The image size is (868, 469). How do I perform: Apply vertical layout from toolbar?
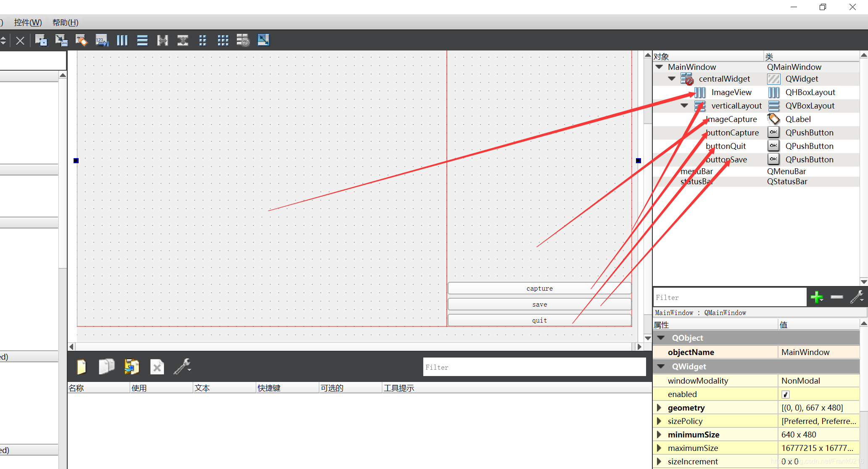(x=142, y=40)
